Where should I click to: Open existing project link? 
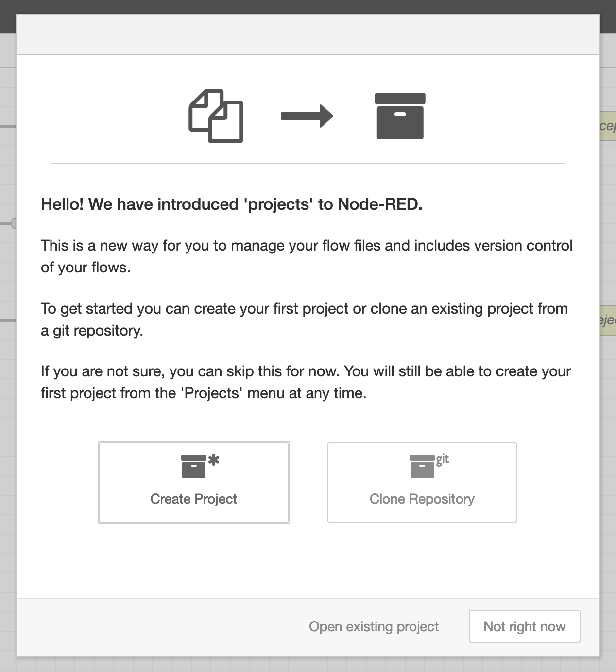[374, 626]
